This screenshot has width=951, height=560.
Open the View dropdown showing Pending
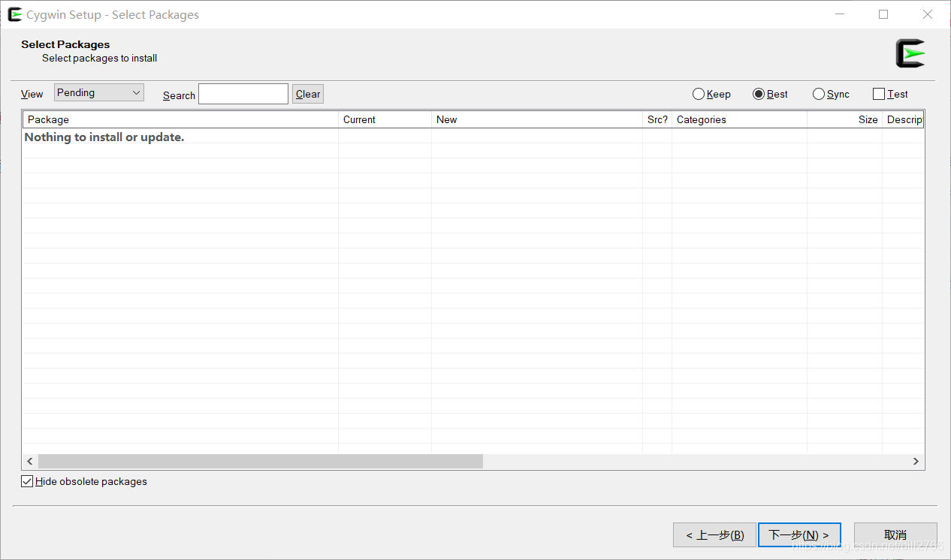click(98, 92)
